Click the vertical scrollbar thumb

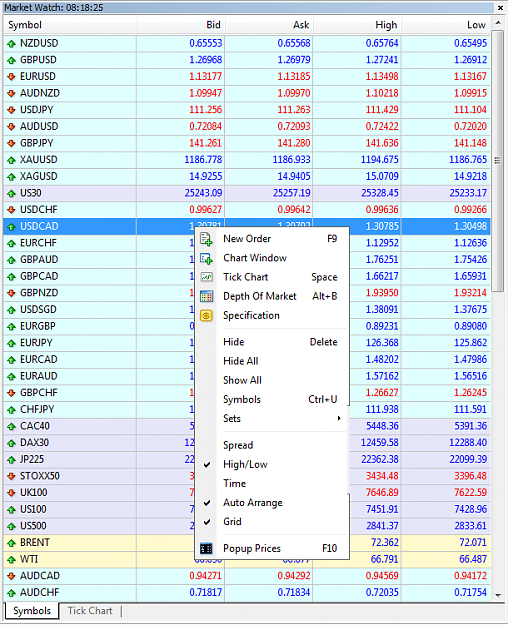[x=498, y=161]
